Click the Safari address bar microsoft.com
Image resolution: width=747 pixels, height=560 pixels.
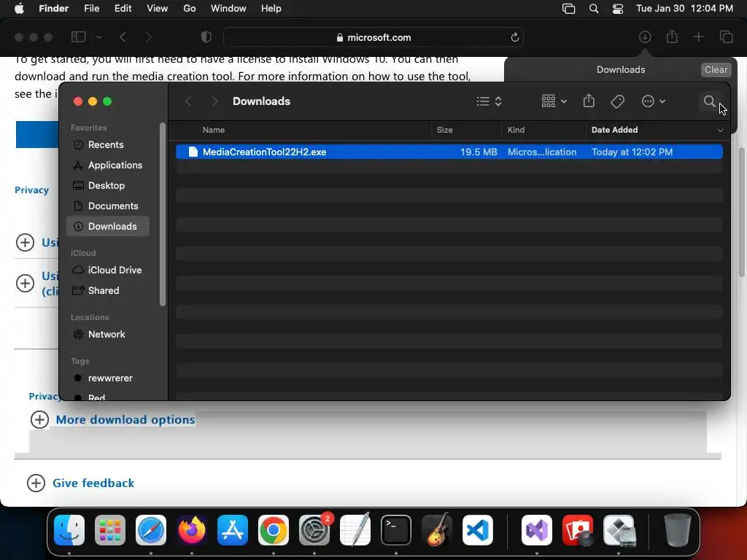[373, 37]
